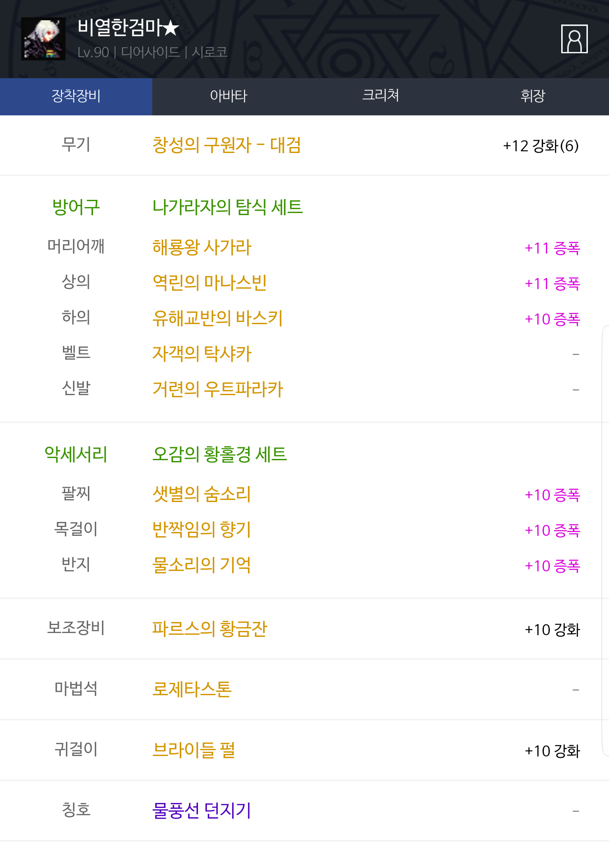View 파르스의 황금잔 sub equipment
Viewport: 609px width, 868px height.
point(209,629)
